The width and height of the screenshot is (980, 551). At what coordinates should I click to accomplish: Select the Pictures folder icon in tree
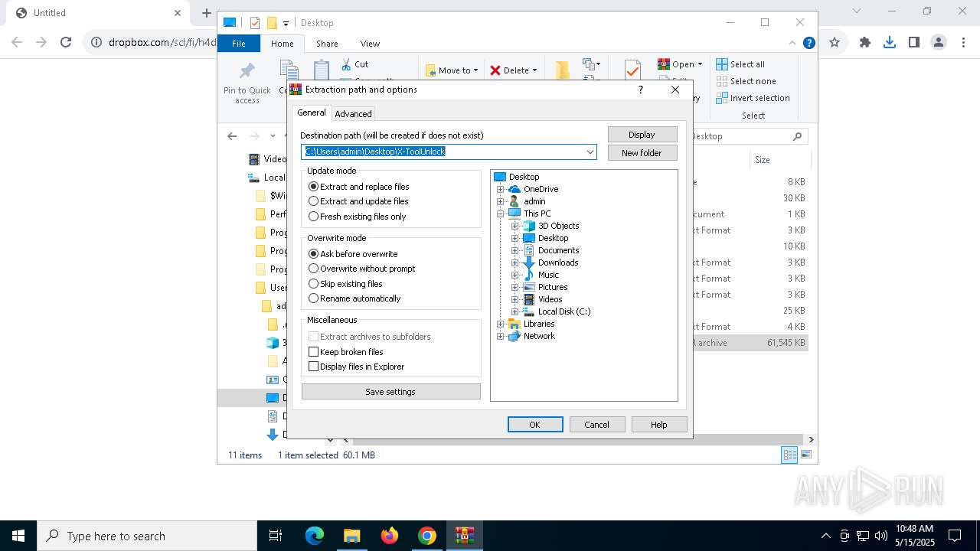pyautogui.click(x=529, y=287)
